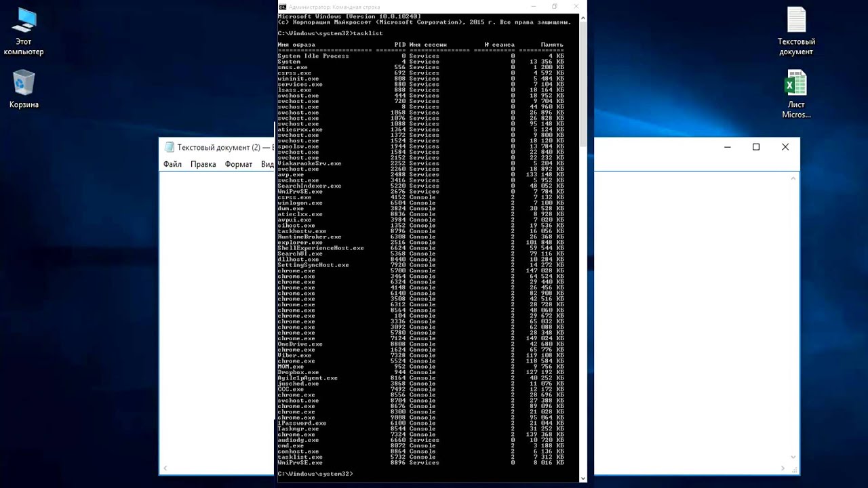Image resolution: width=868 pixels, height=488 pixels.
Task: Open Правка menu in Notepad
Action: click(x=203, y=164)
